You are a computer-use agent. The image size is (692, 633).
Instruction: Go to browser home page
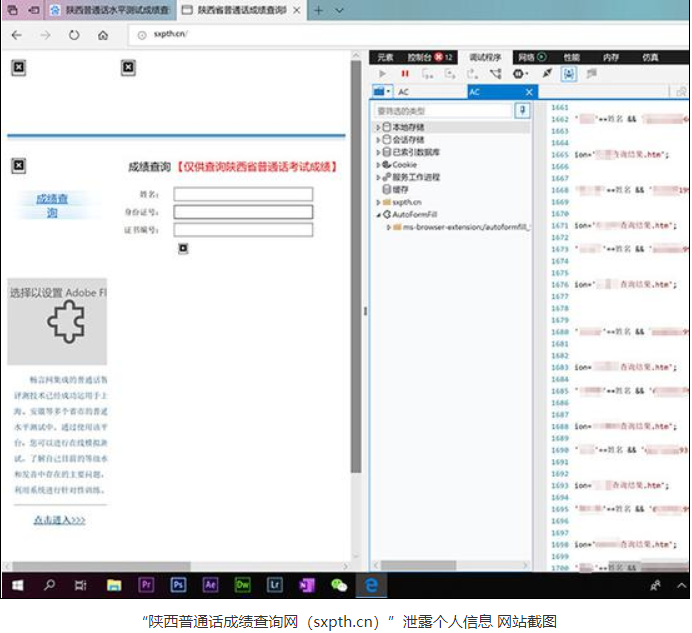(x=103, y=35)
